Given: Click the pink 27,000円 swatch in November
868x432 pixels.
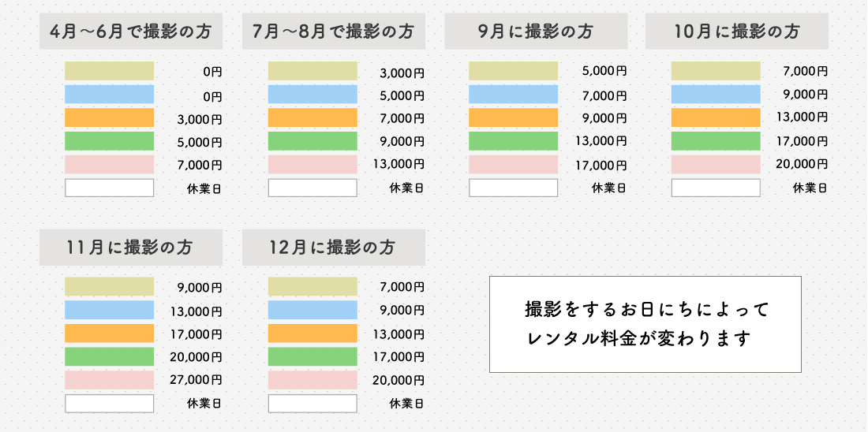Looking at the screenshot, I should (x=110, y=380).
